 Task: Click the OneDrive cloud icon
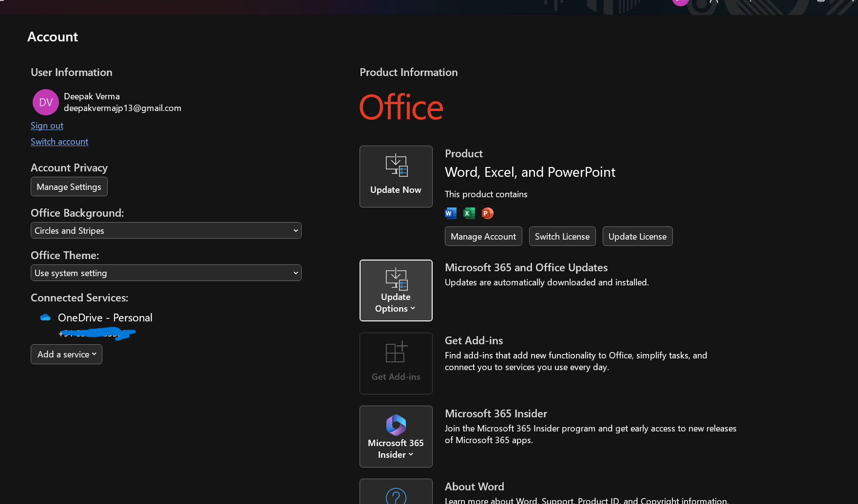pos(45,317)
